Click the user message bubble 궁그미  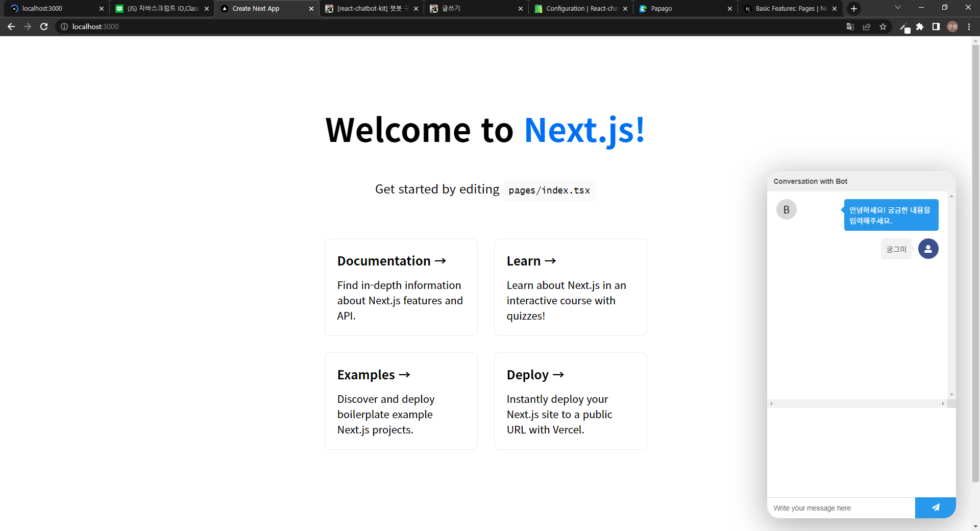click(896, 249)
